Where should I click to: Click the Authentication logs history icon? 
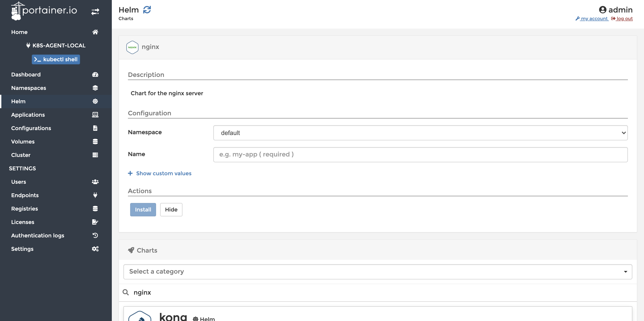pyautogui.click(x=95, y=235)
